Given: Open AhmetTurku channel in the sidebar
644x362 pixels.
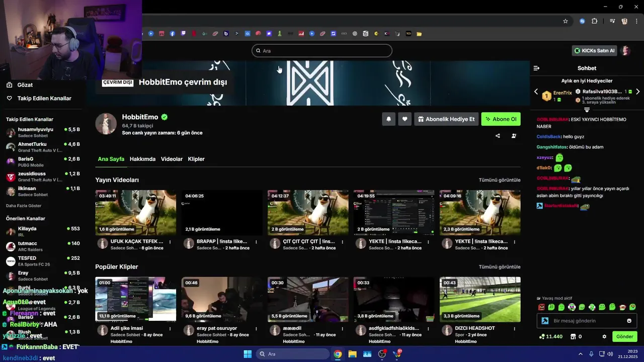Looking at the screenshot, I should click(x=43, y=147).
